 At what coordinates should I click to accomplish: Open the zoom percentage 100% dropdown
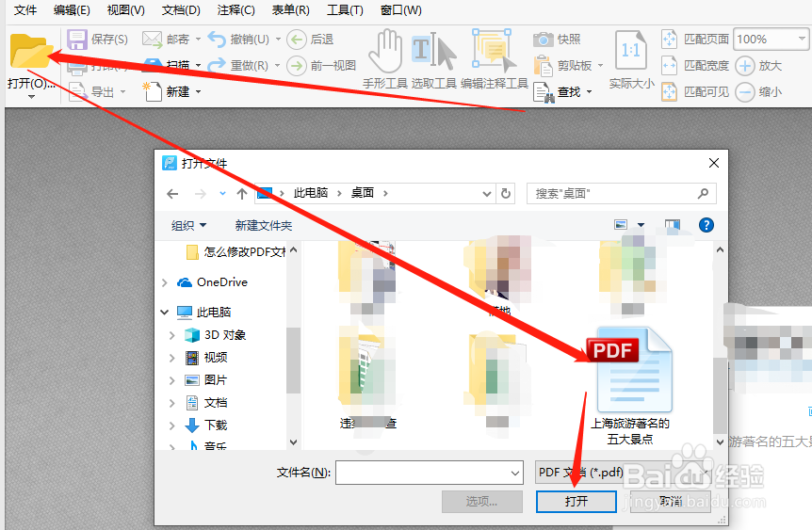coord(802,39)
